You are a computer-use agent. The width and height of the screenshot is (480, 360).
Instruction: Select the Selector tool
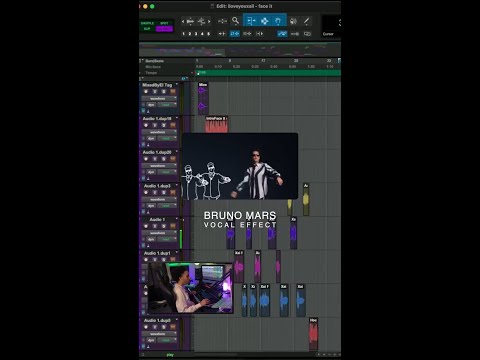coord(265,21)
